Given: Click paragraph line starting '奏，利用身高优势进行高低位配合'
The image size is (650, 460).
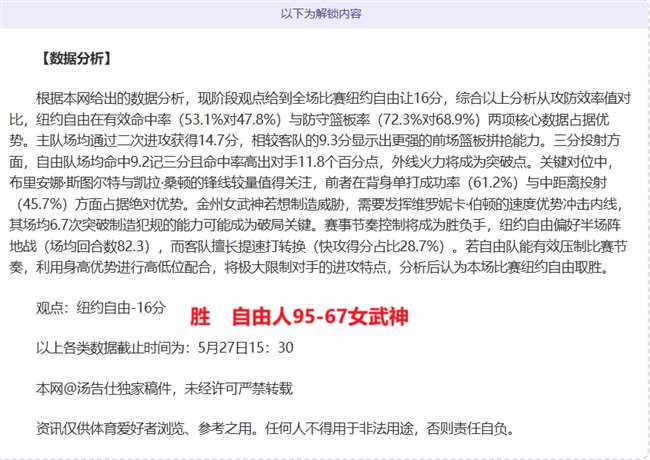Looking at the screenshot, I should [310, 268].
